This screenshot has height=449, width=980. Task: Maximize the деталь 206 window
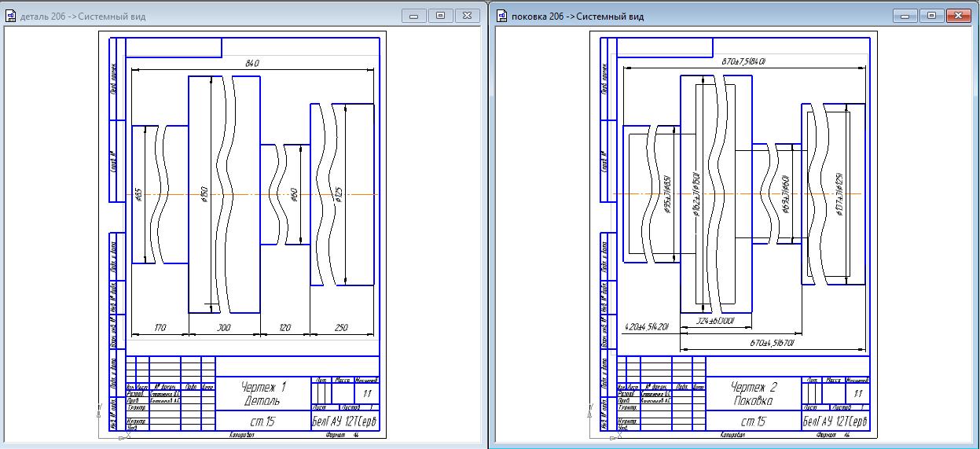coord(440,15)
